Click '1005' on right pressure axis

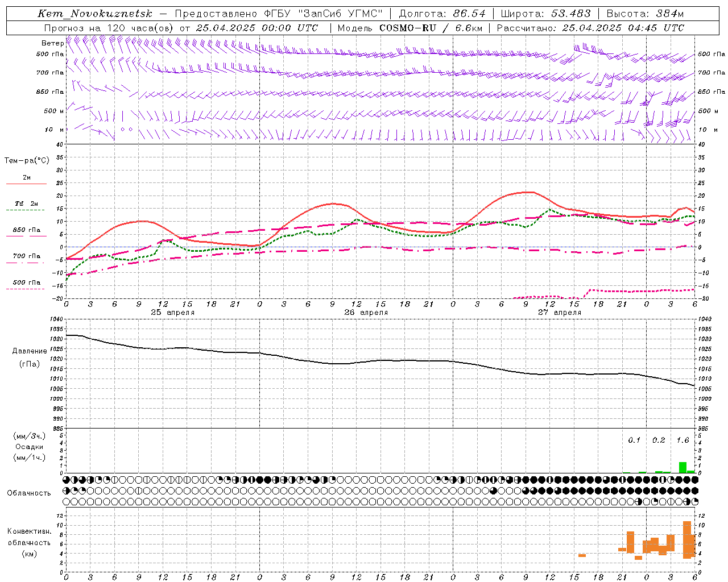704,389
